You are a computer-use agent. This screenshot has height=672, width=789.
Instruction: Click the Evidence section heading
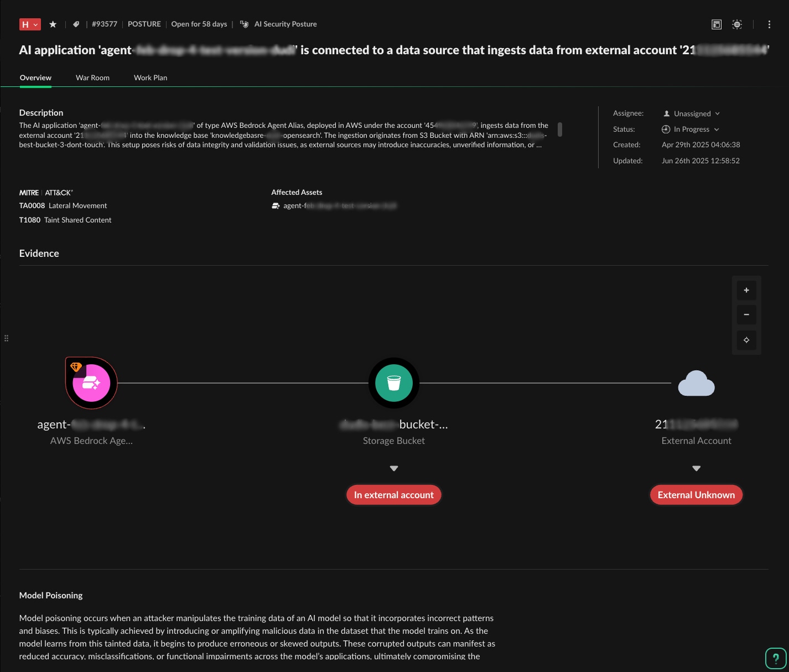39,254
